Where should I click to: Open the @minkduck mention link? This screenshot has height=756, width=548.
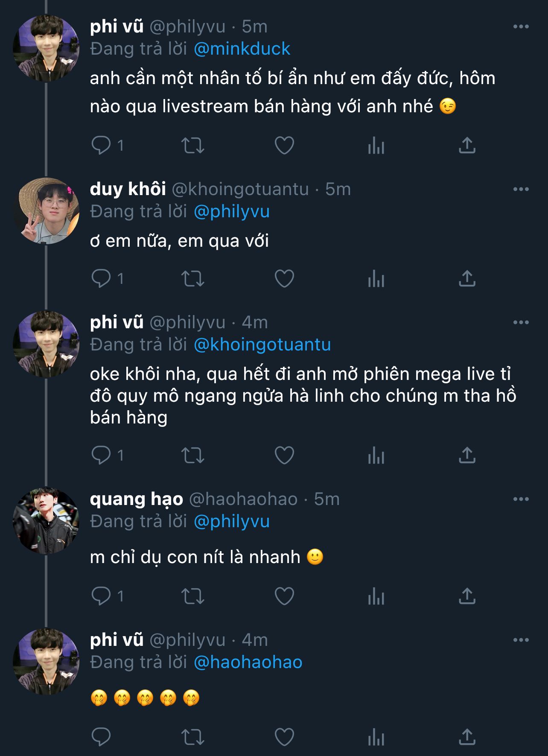coord(242,49)
